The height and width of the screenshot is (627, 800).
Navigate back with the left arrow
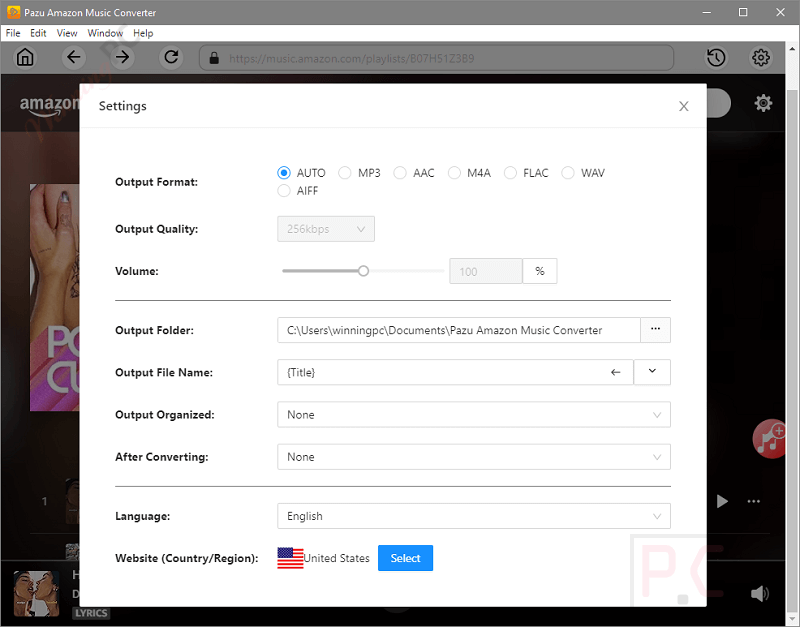(x=74, y=57)
